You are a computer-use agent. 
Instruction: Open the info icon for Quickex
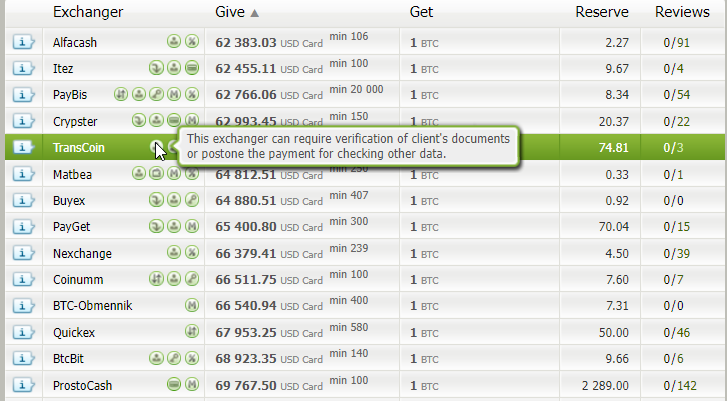(x=23, y=332)
